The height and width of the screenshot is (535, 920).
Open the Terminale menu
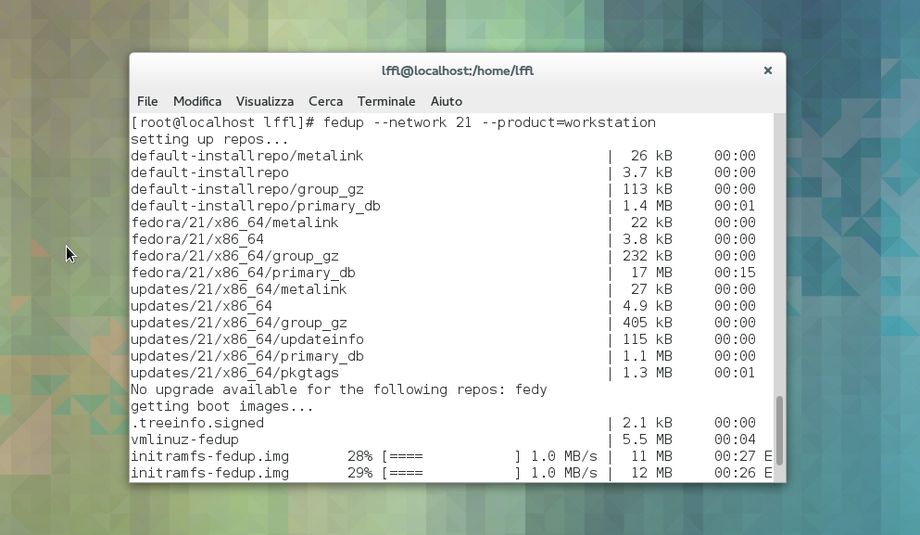click(x=386, y=101)
